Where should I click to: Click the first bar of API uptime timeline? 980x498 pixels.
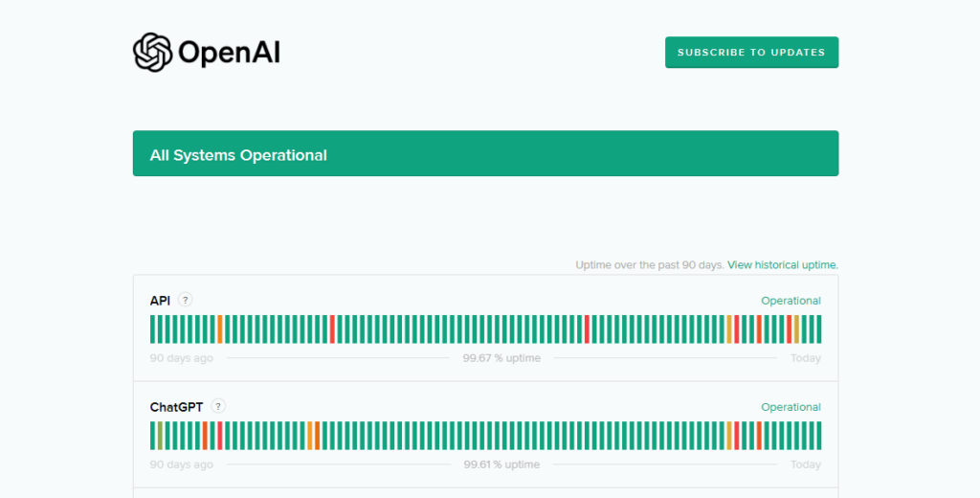pos(152,329)
